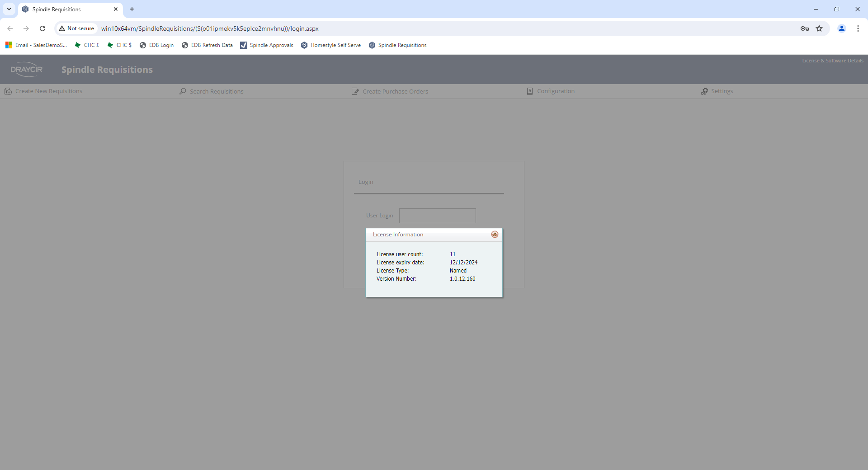This screenshot has height=470, width=868.
Task: Open the EDB Refresh Data bookmark
Action: pyautogui.click(x=207, y=45)
